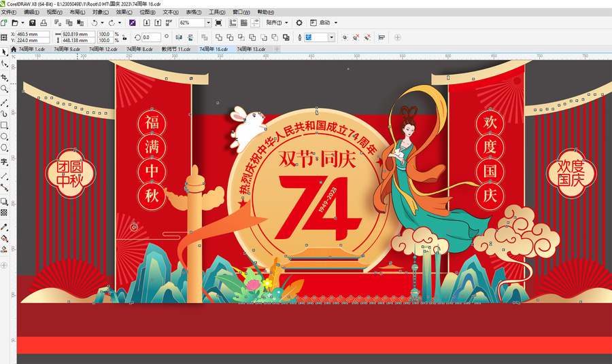Click the Intersect shapes icon
This screenshot has height=364, width=612.
[x=241, y=37]
